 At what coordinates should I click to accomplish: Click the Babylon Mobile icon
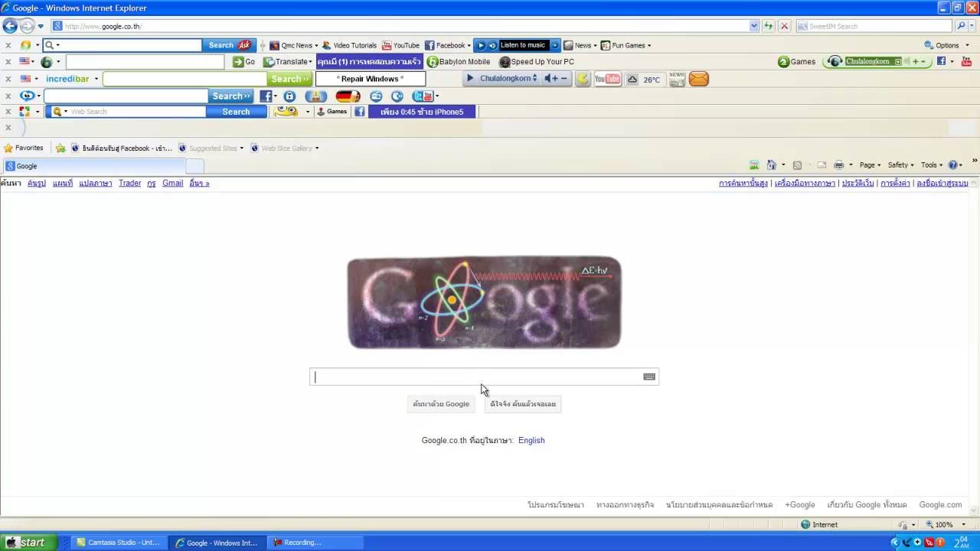point(459,62)
